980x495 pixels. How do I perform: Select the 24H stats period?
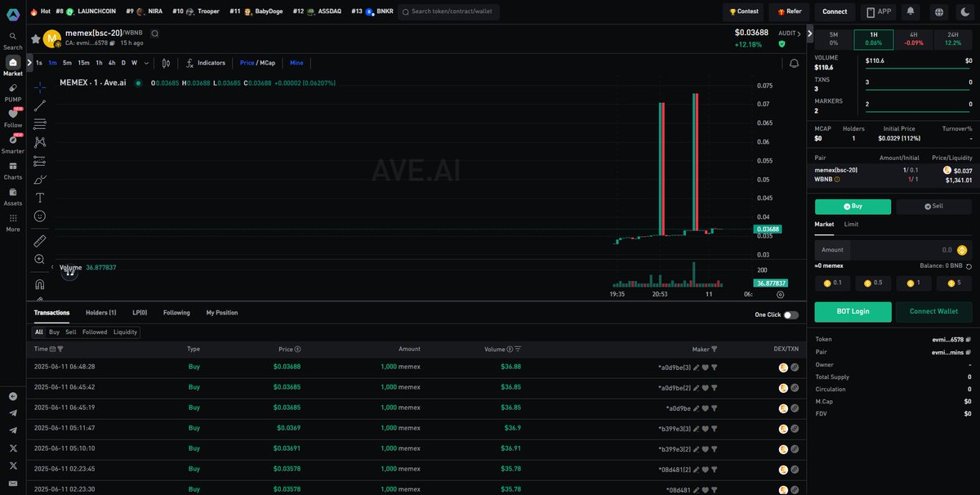tap(953, 38)
